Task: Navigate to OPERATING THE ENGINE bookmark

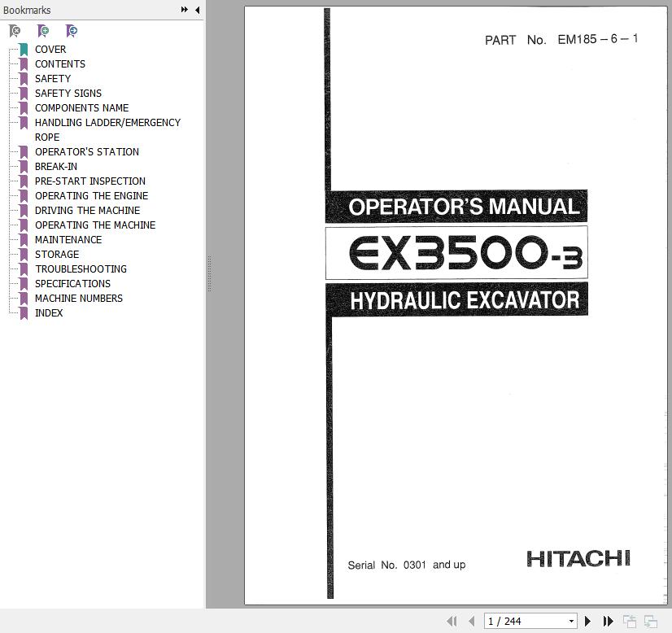Action: pyautogui.click(x=91, y=195)
